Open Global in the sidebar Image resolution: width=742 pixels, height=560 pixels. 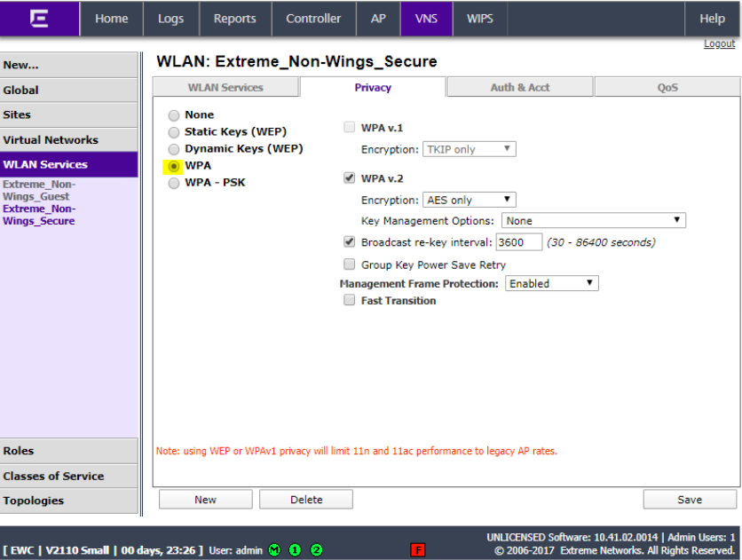tap(68, 90)
